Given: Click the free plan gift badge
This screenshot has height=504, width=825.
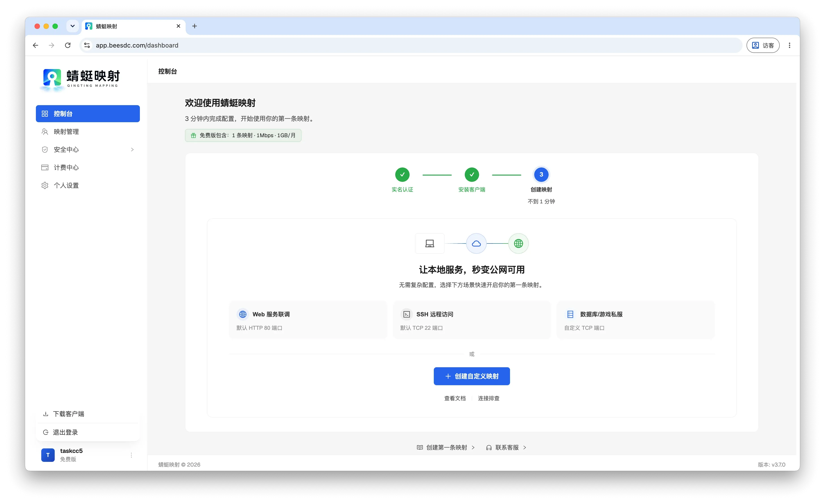Looking at the screenshot, I should click(x=243, y=135).
